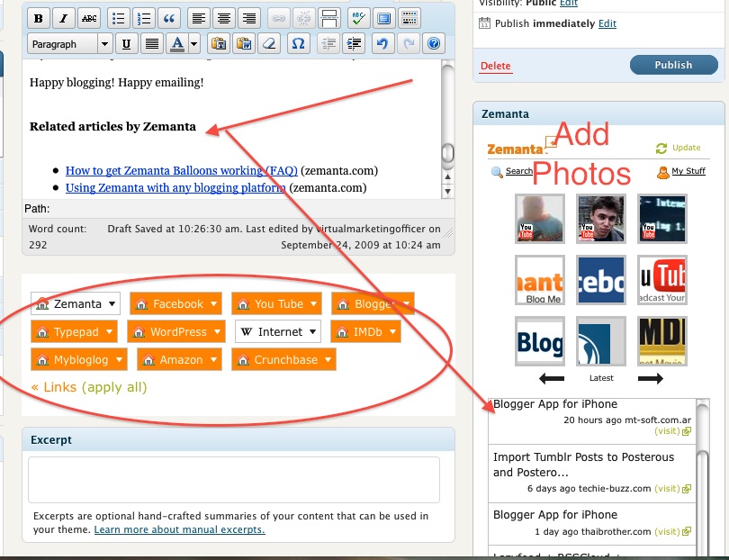Screen dimensions: 729x560
Task: Paste as plain text icon
Action: (x=219, y=44)
